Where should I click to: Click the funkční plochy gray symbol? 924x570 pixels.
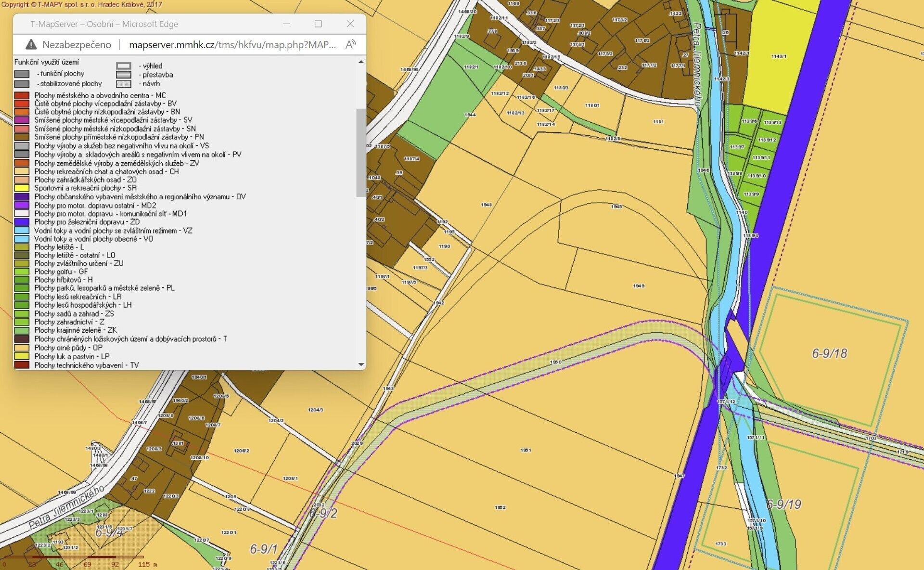(22, 74)
